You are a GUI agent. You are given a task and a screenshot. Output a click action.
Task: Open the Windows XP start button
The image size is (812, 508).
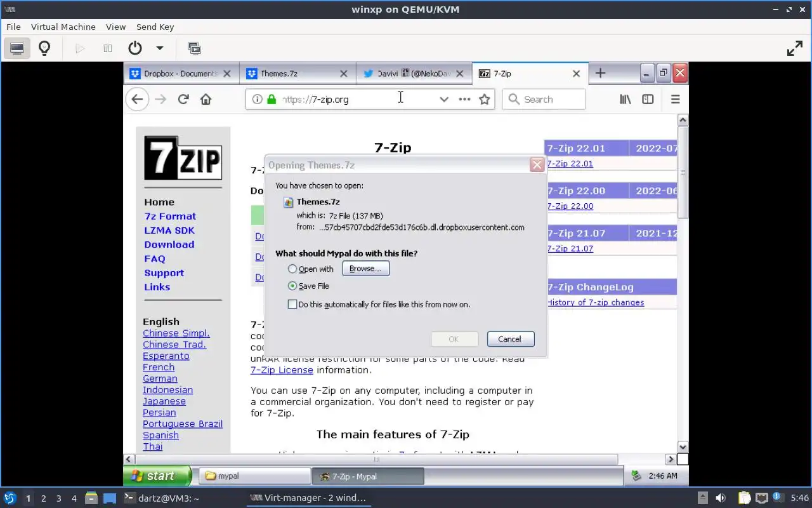click(157, 476)
